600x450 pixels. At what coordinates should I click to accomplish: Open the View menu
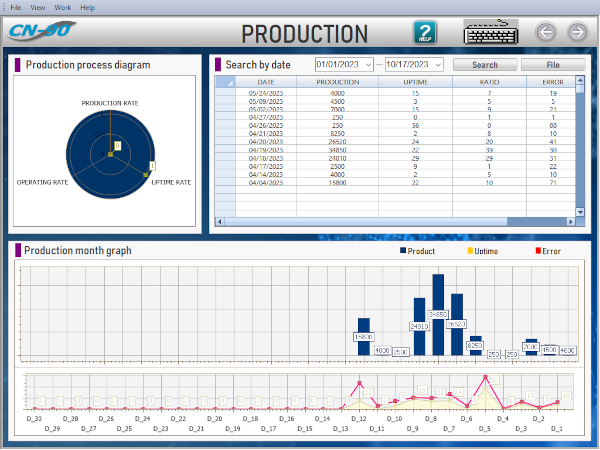[x=38, y=7]
